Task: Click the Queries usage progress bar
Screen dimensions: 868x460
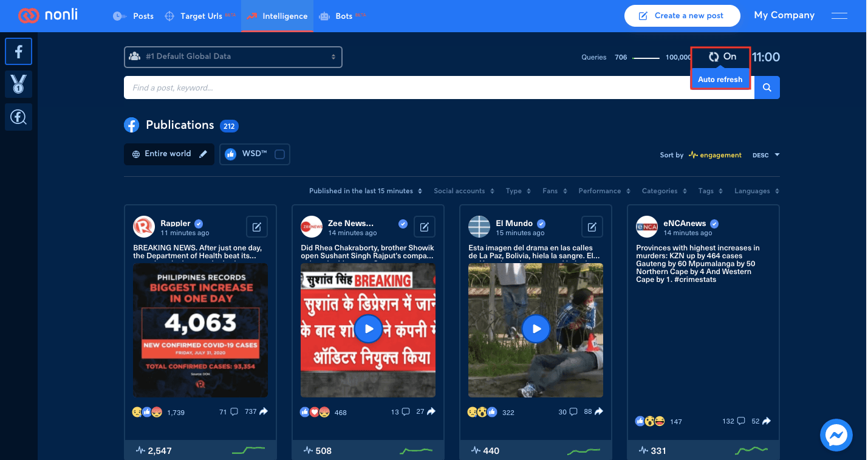Action: click(646, 58)
